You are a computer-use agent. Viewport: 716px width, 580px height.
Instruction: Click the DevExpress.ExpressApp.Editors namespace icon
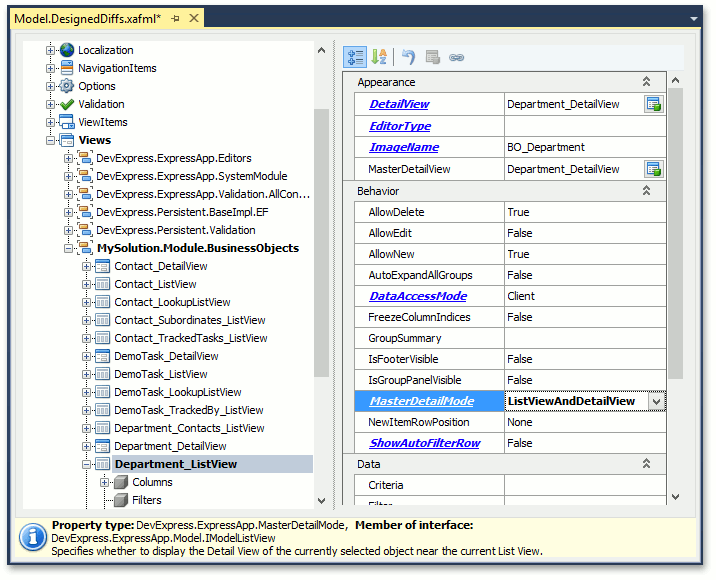84,158
